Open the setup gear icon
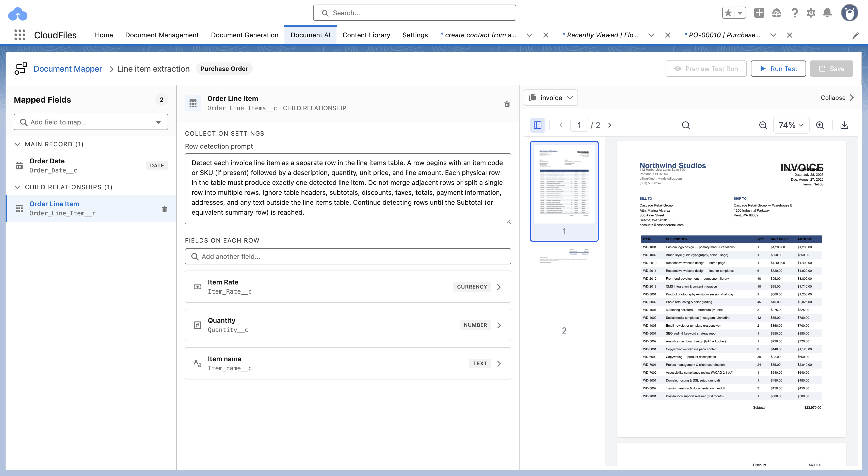This screenshot has height=476, width=868. [x=811, y=13]
